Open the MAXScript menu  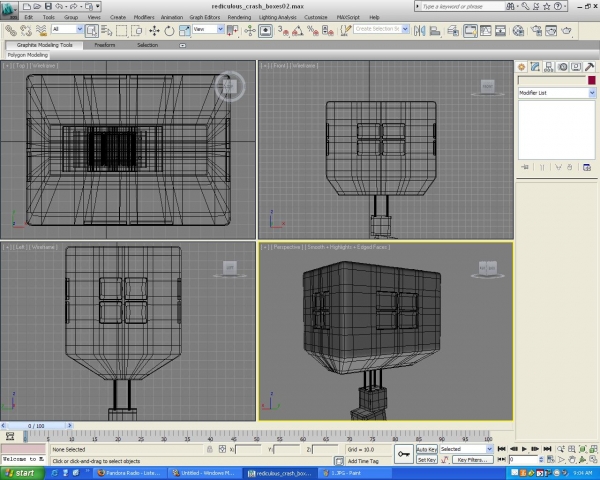(x=348, y=17)
